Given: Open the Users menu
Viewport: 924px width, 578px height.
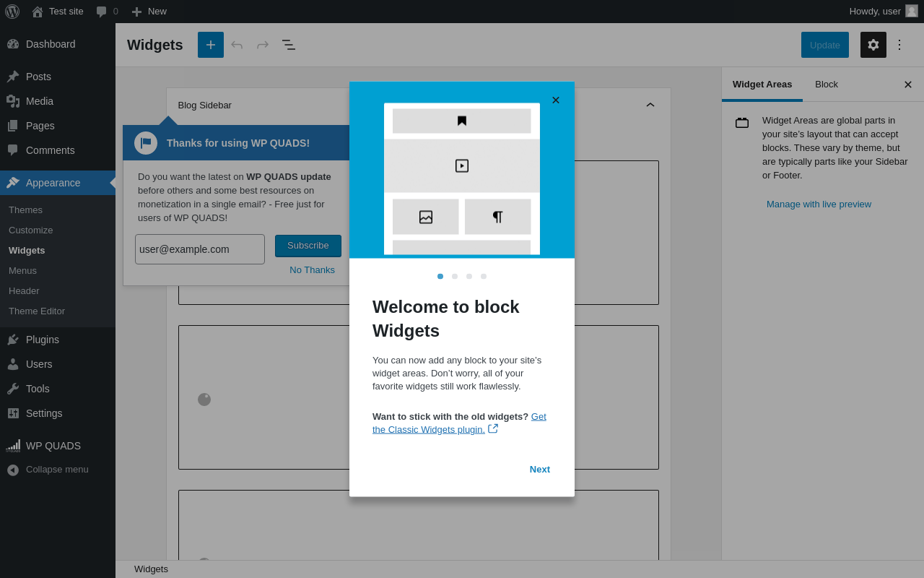Looking at the screenshot, I should (x=58, y=364).
